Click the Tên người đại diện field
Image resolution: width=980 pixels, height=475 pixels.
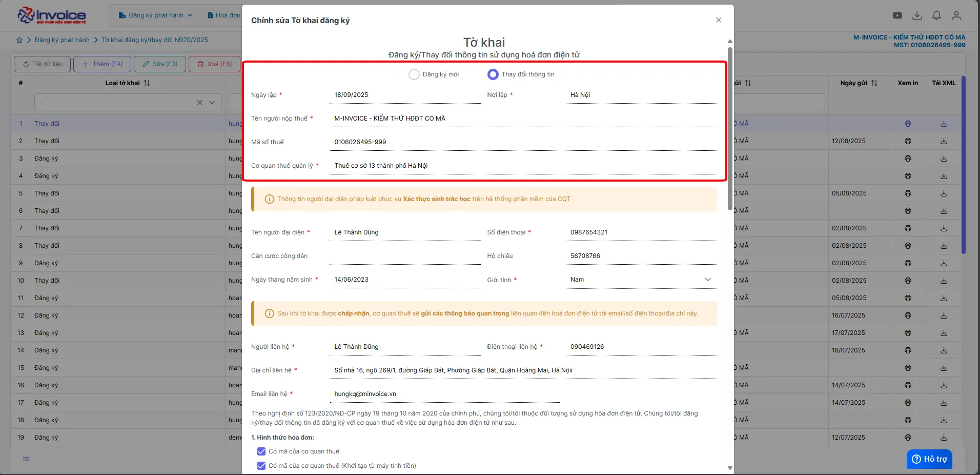coord(405,232)
